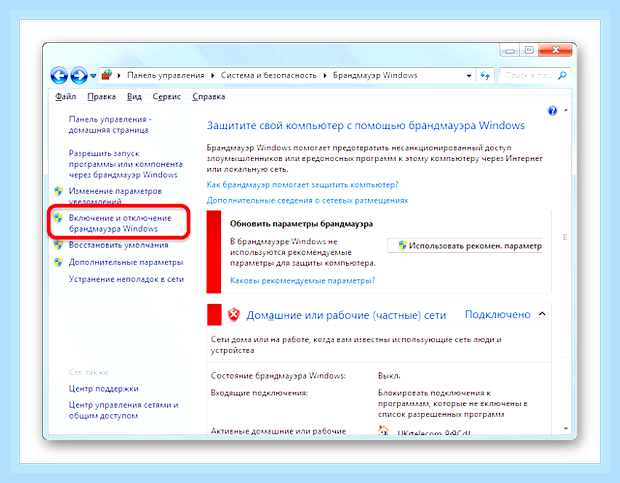The width and height of the screenshot is (620, 483).
Task: Click the network house icon near UKrtelecom
Action: click(383, 430)
